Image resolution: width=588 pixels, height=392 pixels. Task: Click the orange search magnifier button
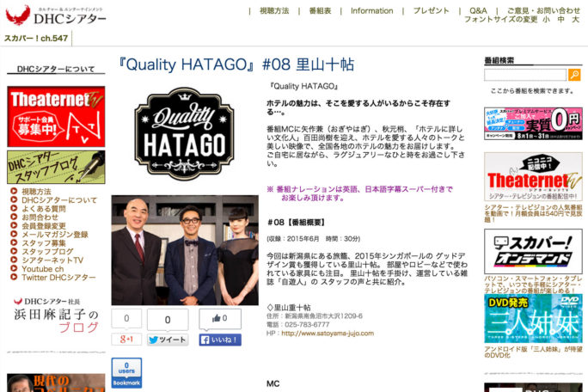[x=574, y=75]
